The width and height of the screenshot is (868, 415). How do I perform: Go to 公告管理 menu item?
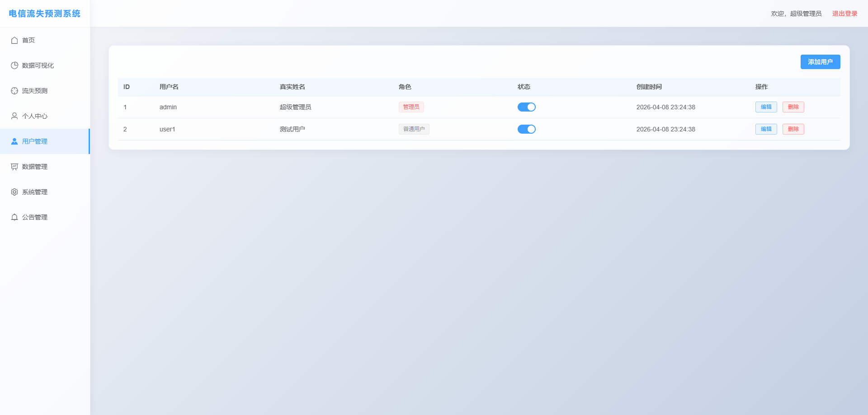[35, 217]
